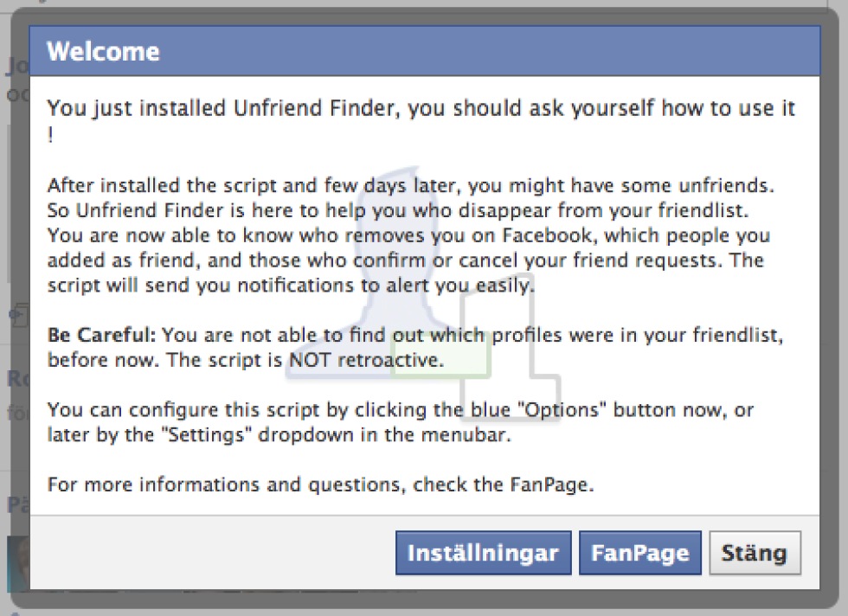Click the Inställningar button
Image resolution: width=848 pixels, height=616 pixels.
[483, 553]
